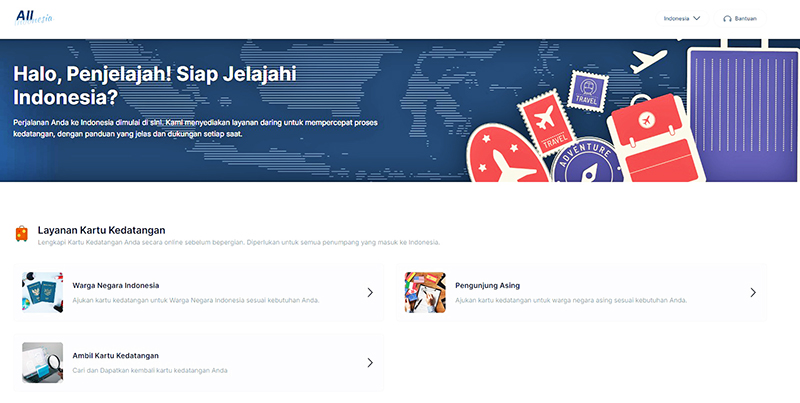This screenshot has height=403, width=800.
Task: Open the Indonesia language dropdown
Action: (682, 18)
